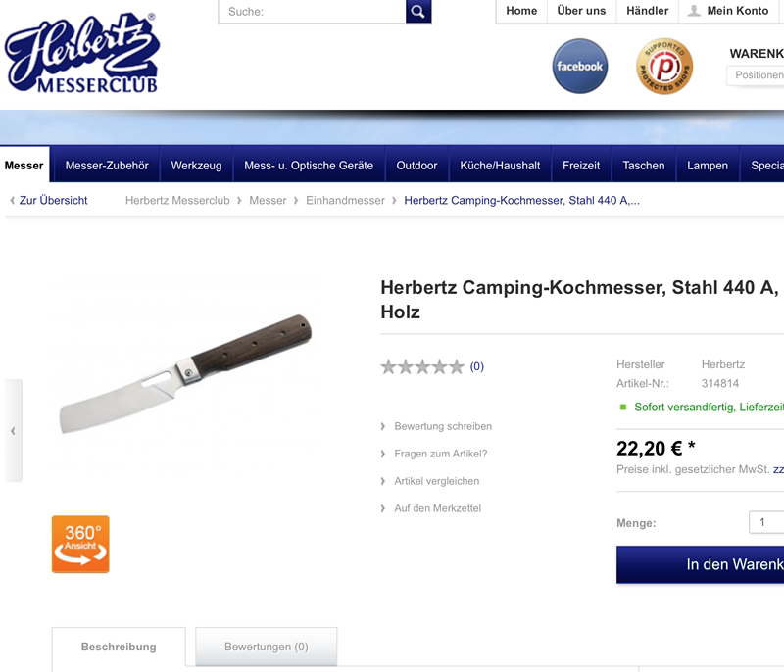Open Mein Konto with the user icon
The image size is (784, 672).
728,11
